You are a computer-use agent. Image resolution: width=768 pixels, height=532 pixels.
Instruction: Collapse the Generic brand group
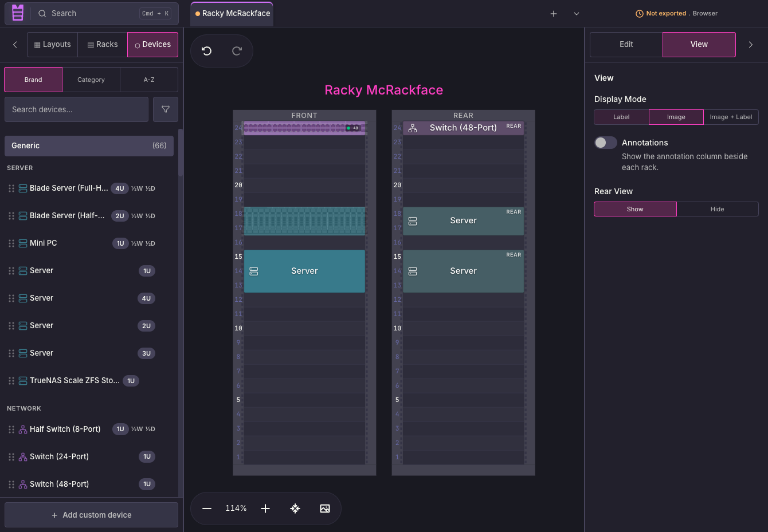[x=89, y=145]
